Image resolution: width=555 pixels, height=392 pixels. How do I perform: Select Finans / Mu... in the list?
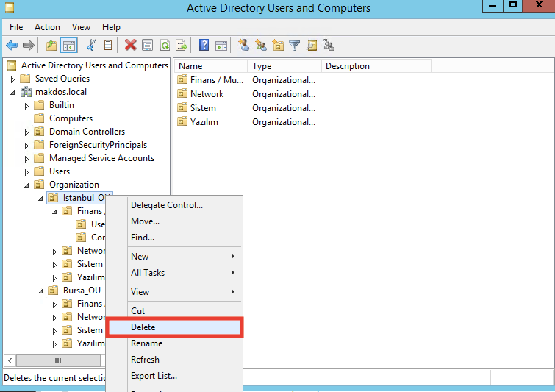click(x=216, y=80)
